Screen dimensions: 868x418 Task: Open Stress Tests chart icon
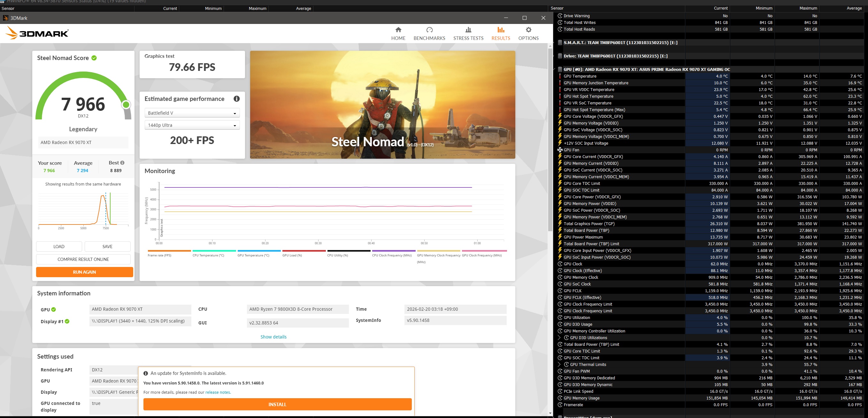click(x=468, y=30)
